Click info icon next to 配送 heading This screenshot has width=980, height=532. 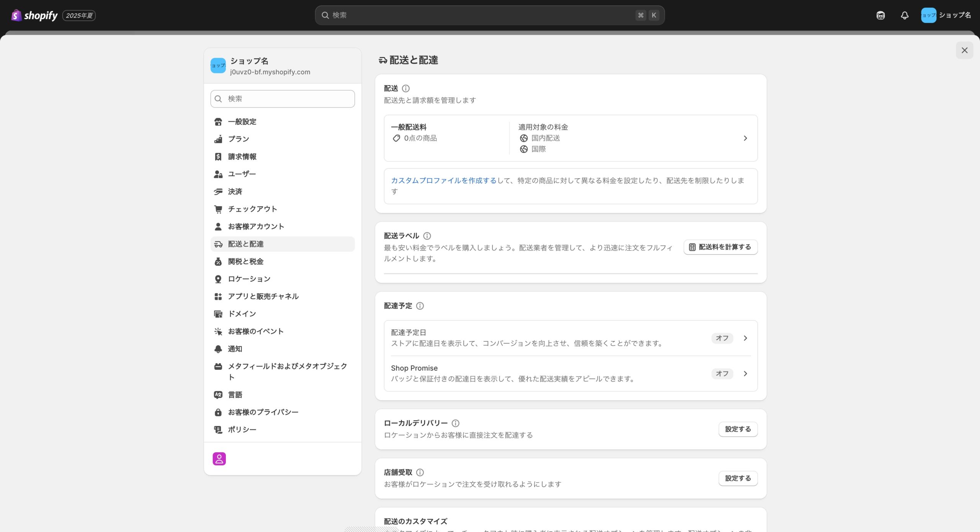pos(406,89)
